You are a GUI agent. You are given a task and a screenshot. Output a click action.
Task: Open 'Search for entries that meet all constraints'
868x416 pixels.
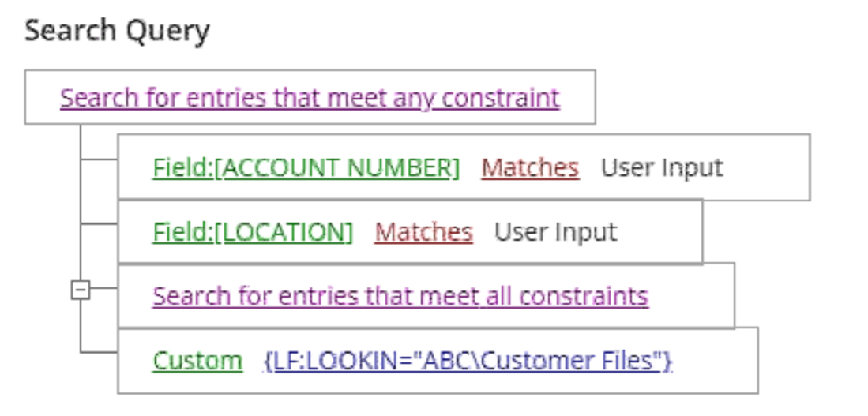pos(400,297)
